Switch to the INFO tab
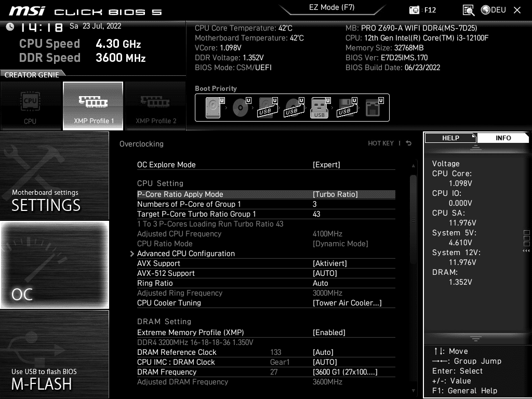 [x=503, y=138]
